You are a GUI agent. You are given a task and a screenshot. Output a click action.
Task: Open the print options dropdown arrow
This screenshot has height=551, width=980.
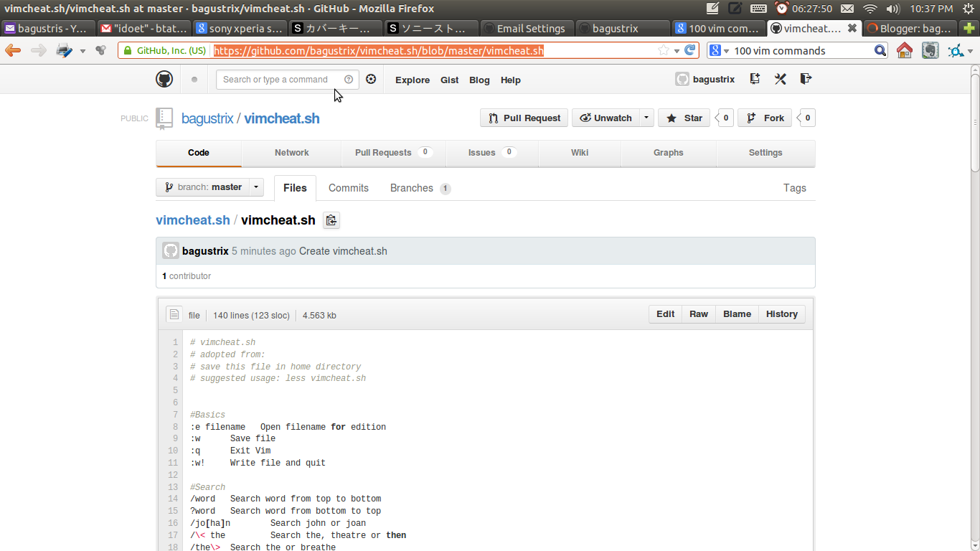pyautogui.click(x=83, y=50)
